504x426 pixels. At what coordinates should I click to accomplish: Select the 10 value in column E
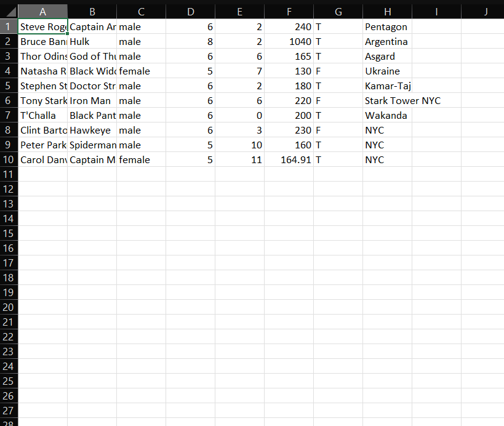click(239, 145)
